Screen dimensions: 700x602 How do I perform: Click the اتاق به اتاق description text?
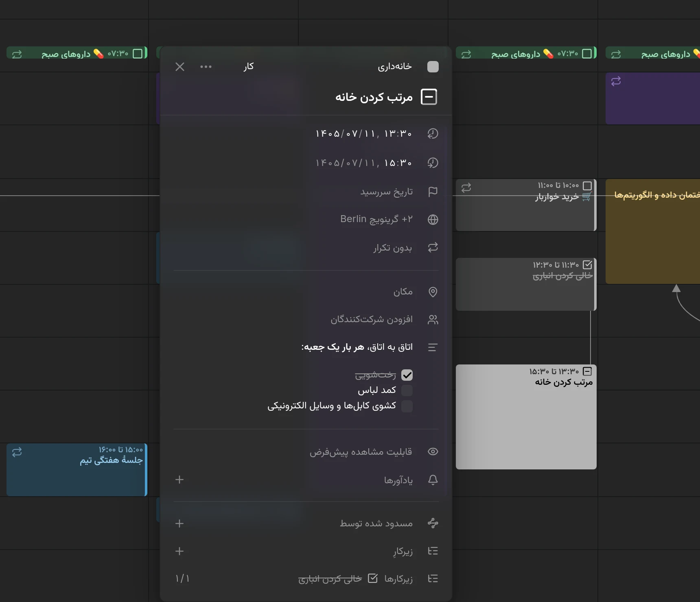click(357, 347)
